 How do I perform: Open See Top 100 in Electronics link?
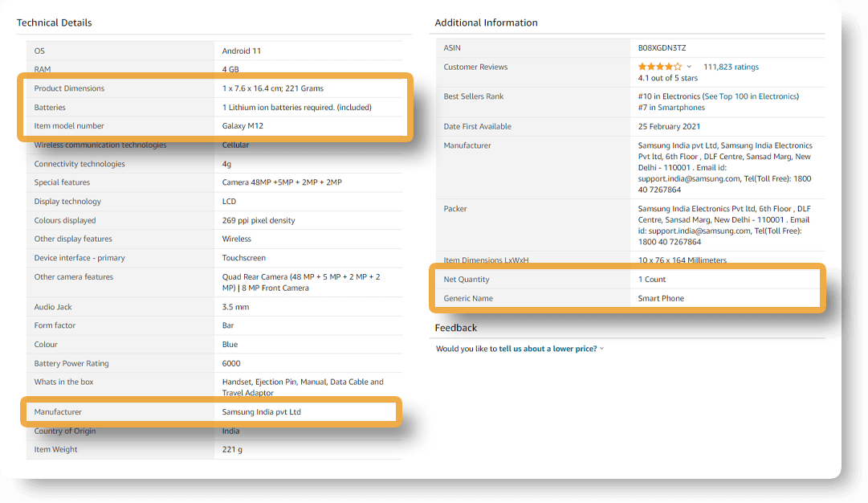[x=751, y=96]
